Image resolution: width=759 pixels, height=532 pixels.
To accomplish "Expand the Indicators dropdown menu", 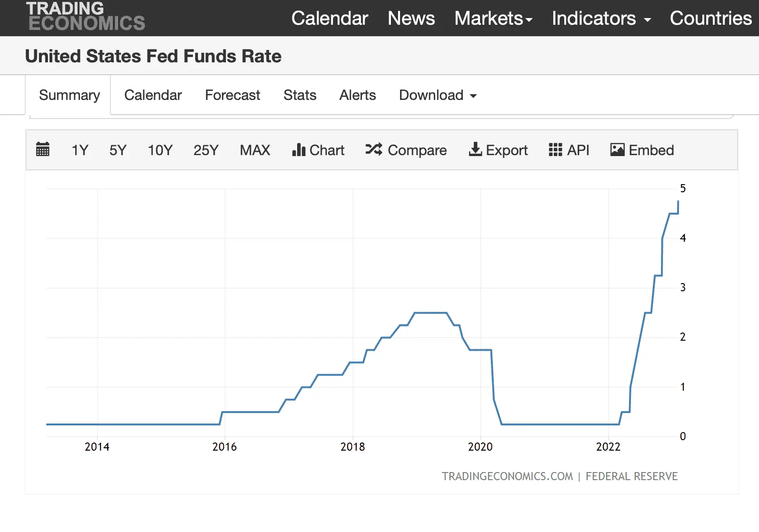I will click(601, 19).
